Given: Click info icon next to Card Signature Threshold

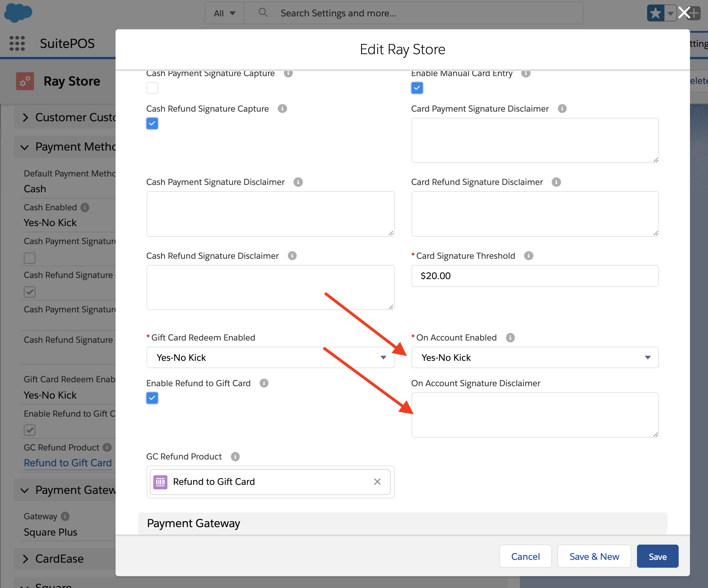Looking at the screenshot, I should click(528, 256).
